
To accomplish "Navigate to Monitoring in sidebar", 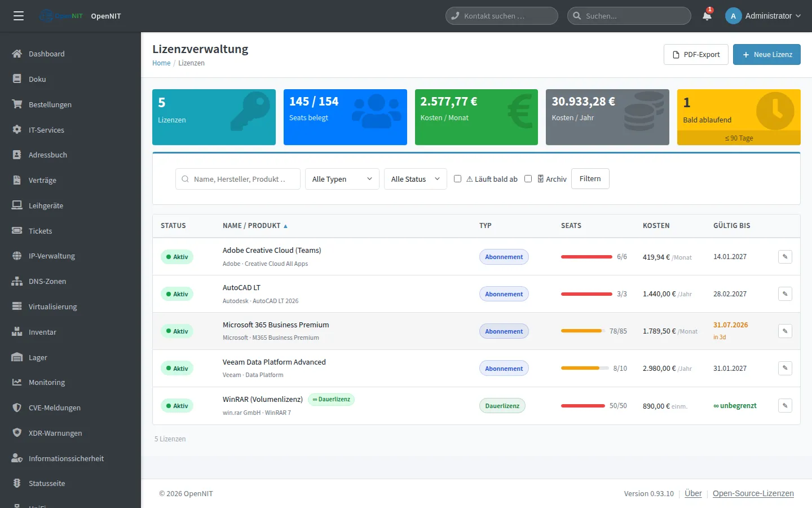I will [70, 382].
